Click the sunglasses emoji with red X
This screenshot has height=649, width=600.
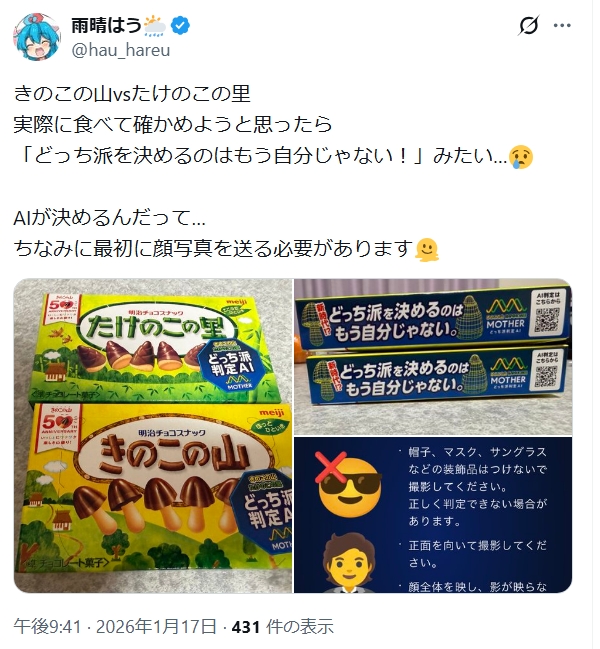348,483
